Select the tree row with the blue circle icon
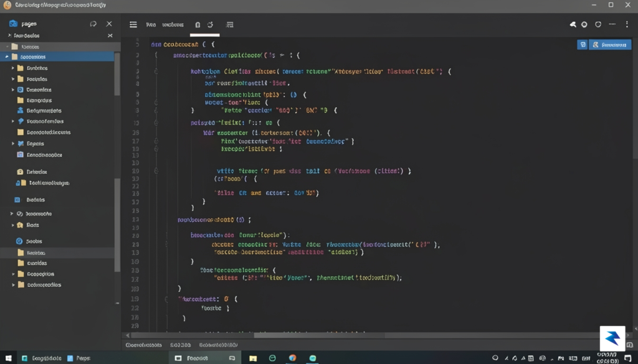Viewport: 638px width, 364px height. (x=57, y=241)
